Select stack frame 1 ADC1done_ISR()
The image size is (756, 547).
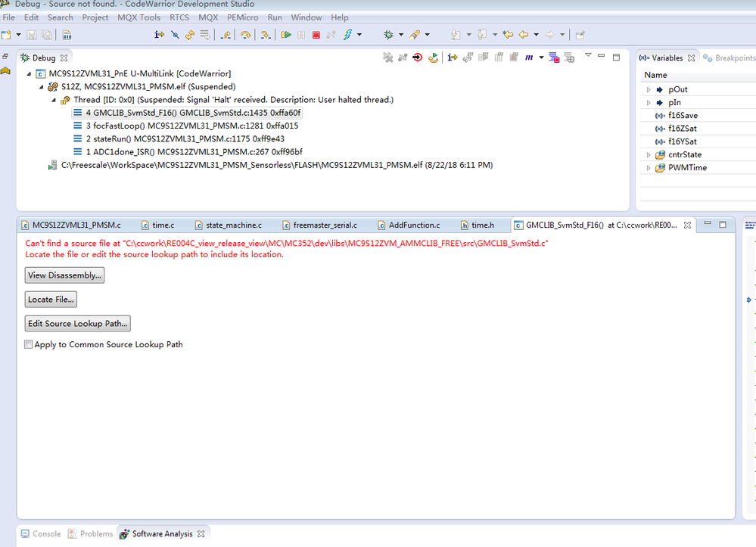(x=188, y=152)
